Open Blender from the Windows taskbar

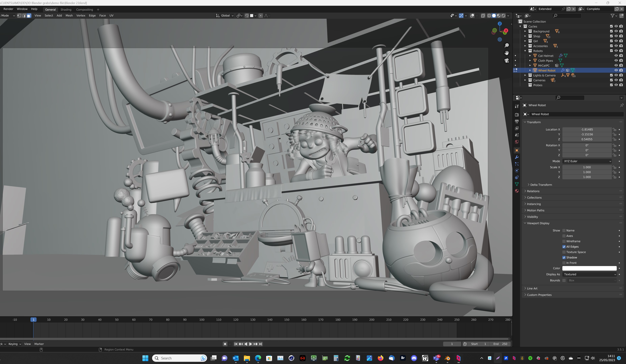[x=447, y=358]
